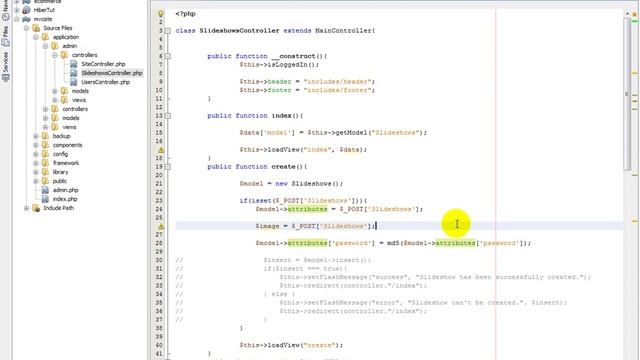Select UsersController.php in the tree
This screenshot has width=640, height=360.
click(x=105, y=82)
